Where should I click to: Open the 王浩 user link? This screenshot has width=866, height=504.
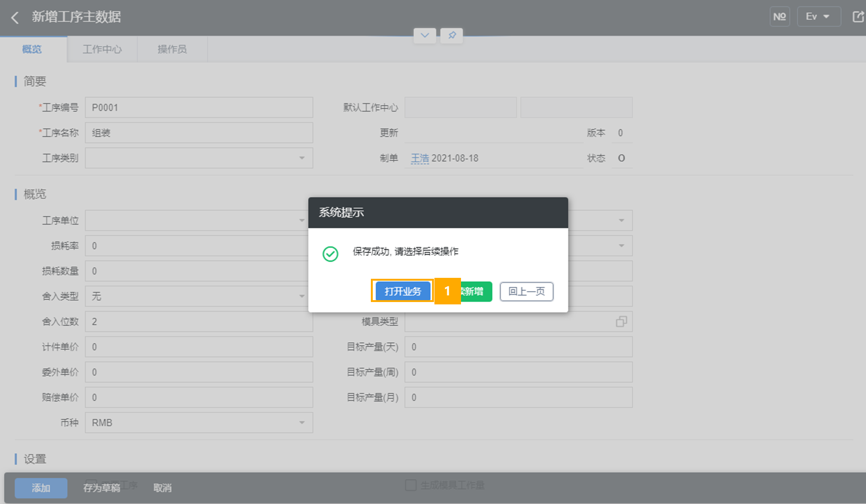tap(420, 158)
